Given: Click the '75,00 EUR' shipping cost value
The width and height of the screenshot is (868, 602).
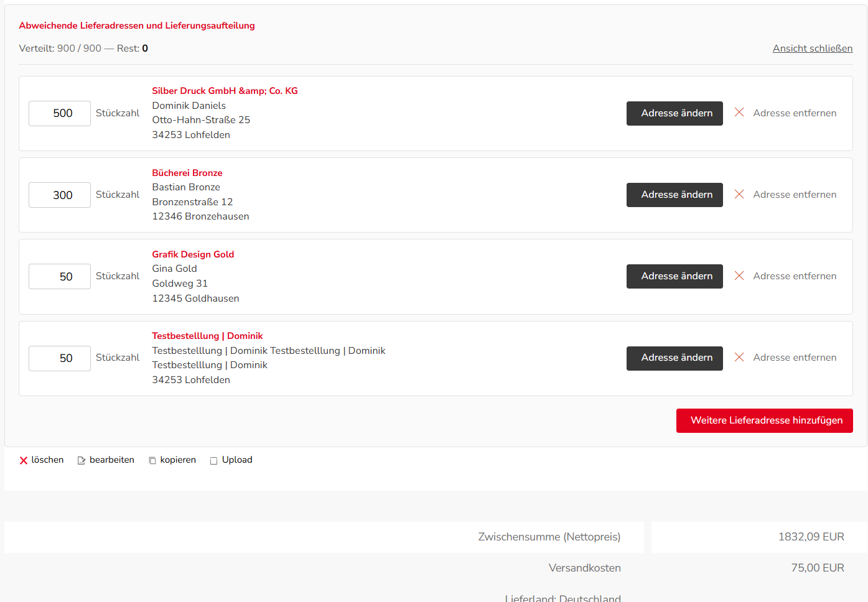Looking at the screenshot, I should point(818,568).
